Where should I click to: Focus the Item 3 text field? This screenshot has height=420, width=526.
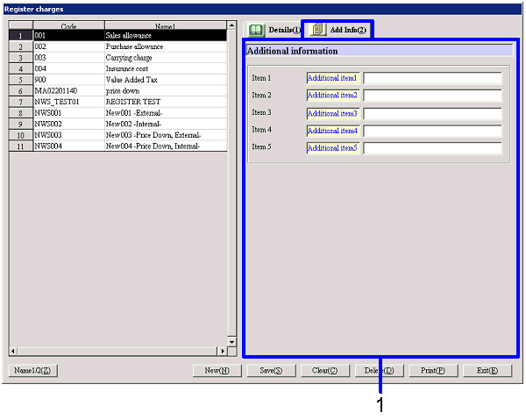point(432,113)
